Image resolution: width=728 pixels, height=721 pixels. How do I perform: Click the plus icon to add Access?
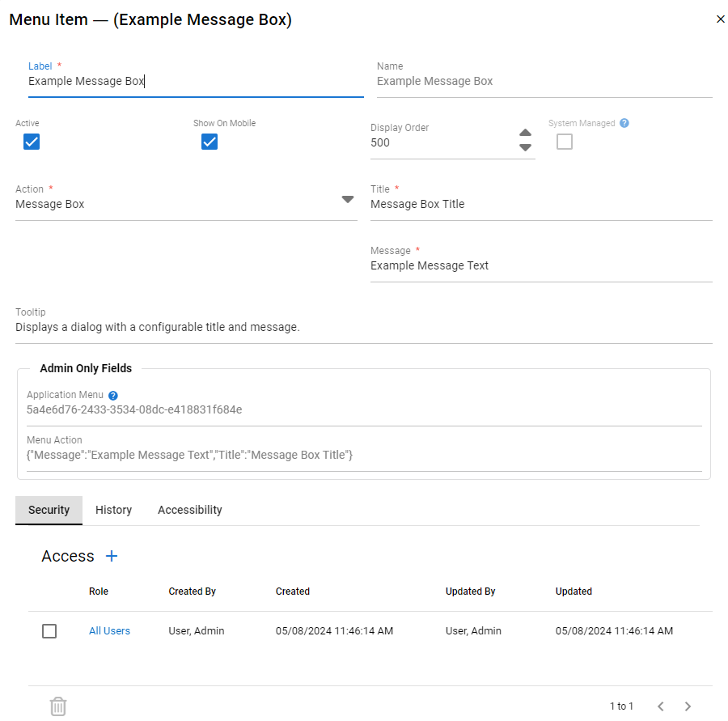(112, 556)
